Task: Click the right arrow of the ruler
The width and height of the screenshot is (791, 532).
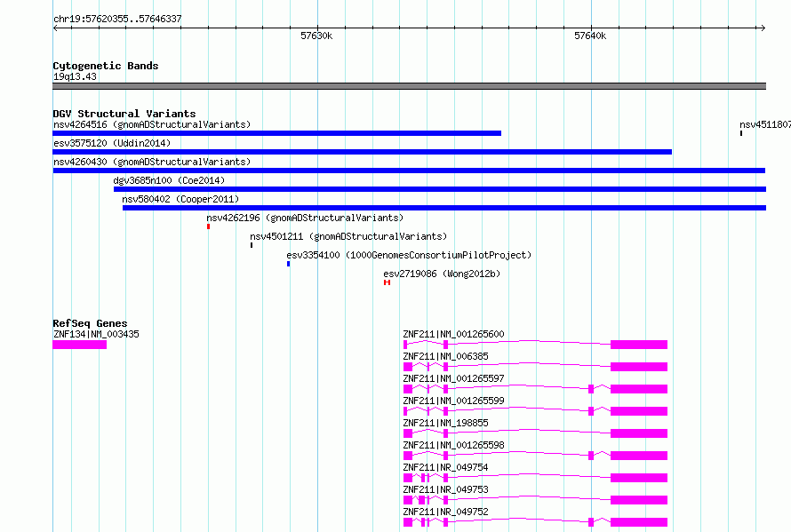Action: point(763,28)
